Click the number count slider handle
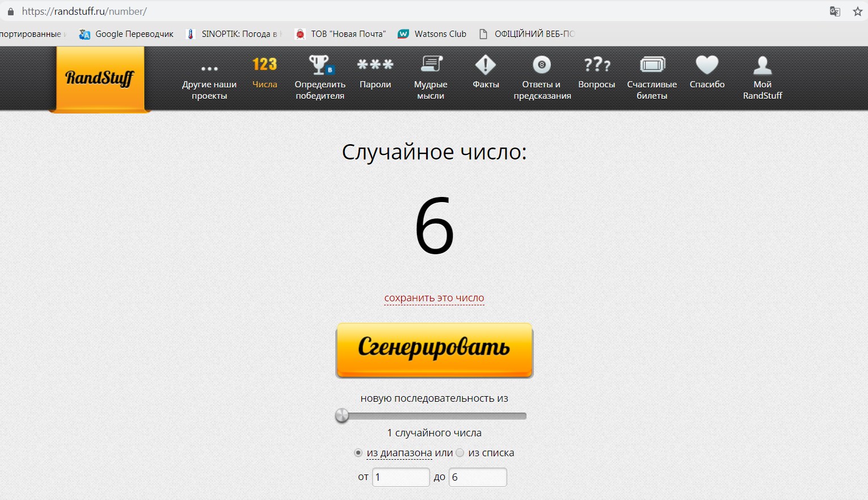The width and height of the screenshot is (868, 500). 342,416
